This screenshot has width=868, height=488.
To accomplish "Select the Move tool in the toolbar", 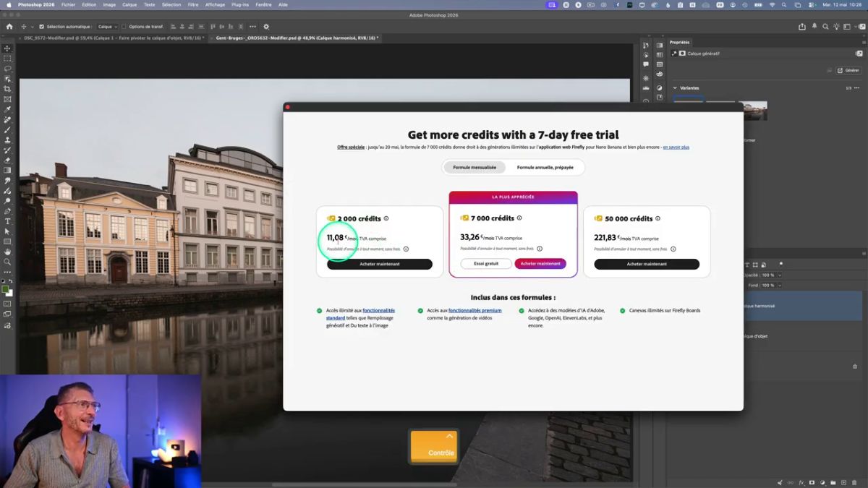I will click(7, 48).
